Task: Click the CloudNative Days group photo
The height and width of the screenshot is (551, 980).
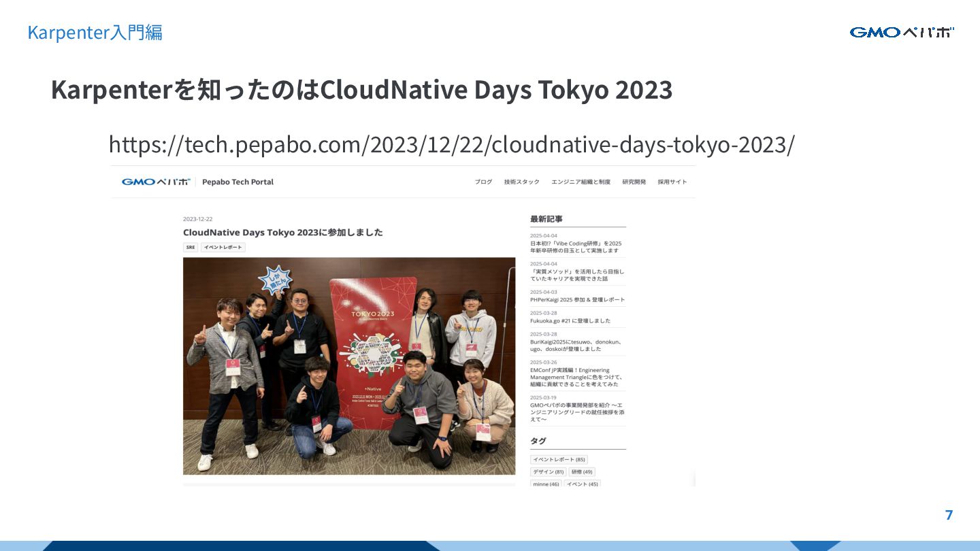Action: [349, 366]
